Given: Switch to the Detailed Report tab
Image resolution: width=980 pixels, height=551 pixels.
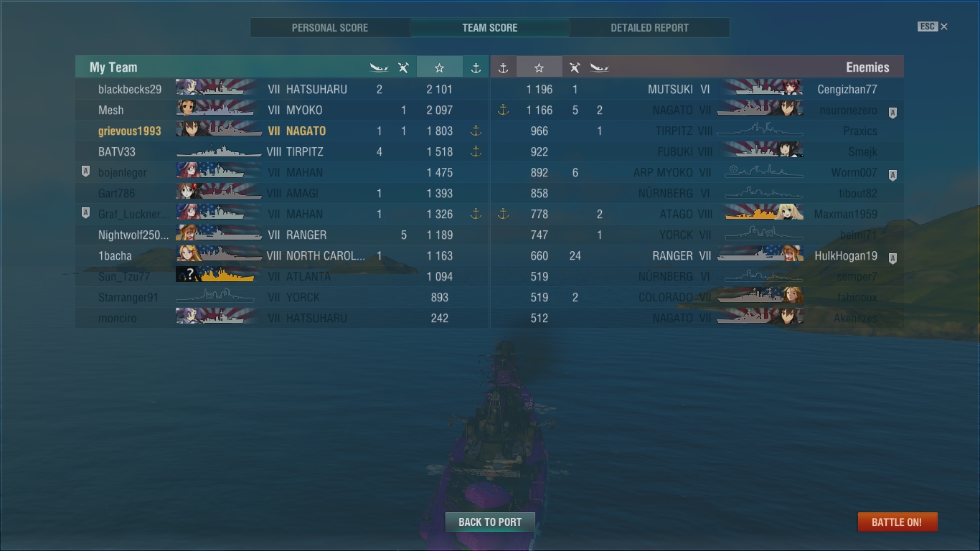Looking at the screenshot, I should click(649, 28).
